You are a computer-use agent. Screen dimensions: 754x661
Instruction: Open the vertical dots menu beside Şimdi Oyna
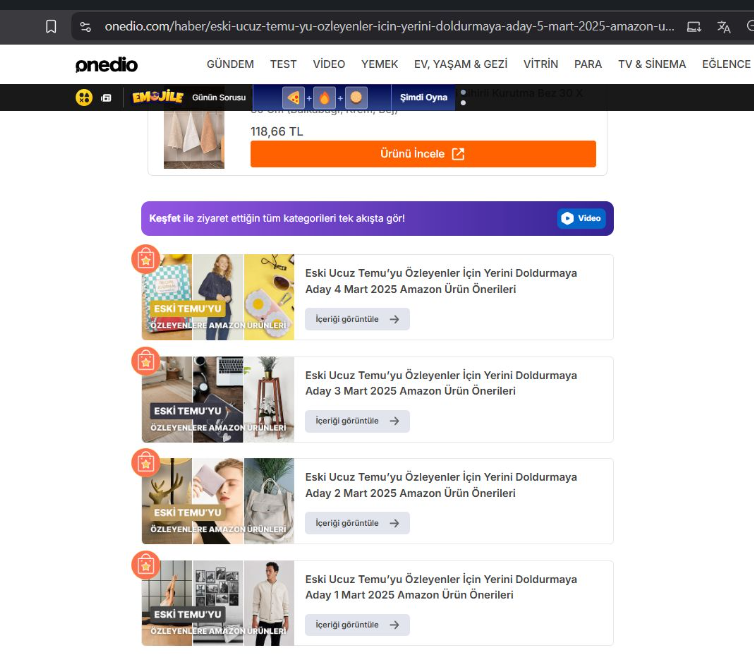[463, 98]
